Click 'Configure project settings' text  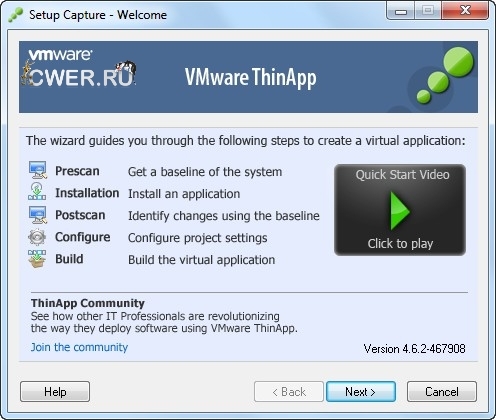pos(198,238)
